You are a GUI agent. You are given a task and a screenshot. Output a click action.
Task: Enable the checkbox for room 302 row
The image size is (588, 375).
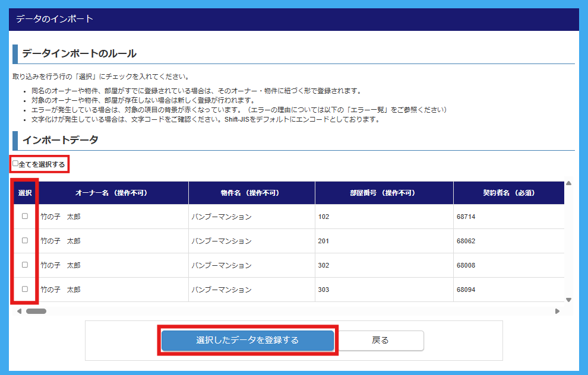point(25,265)
